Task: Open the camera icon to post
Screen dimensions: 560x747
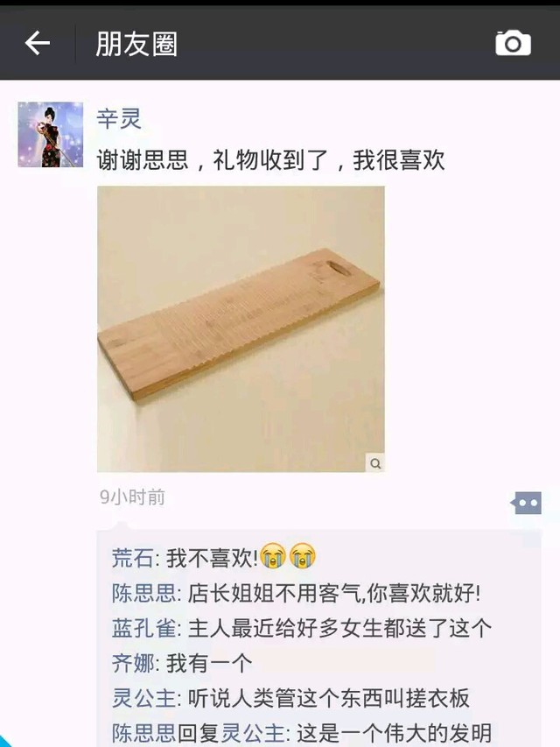Action: click(x=513, y=44)
